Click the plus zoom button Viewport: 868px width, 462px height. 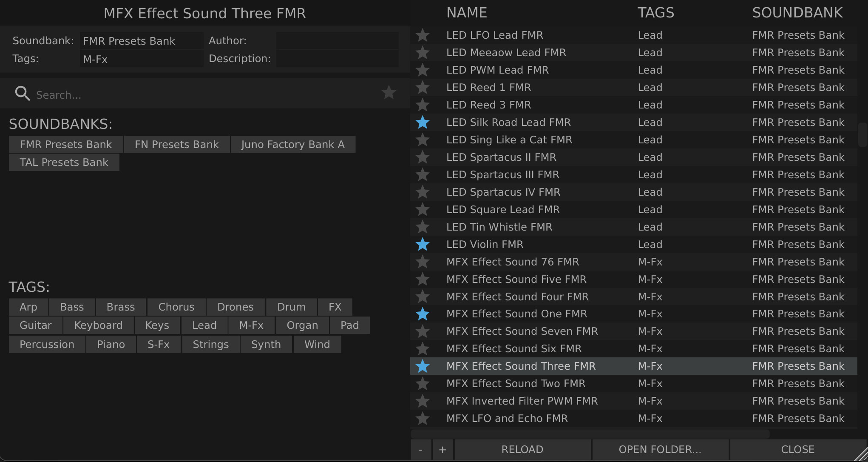point(443,450)
